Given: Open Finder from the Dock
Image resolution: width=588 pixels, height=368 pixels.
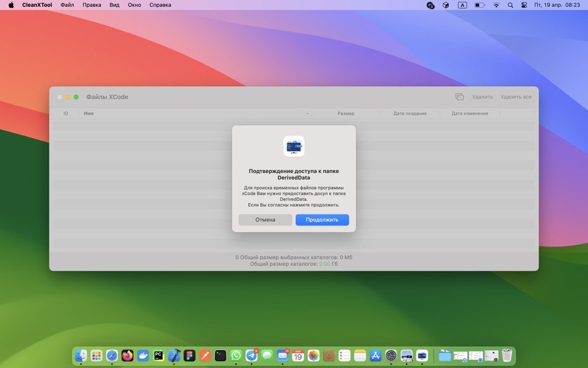Looking at the screenshot, I should coord(80,355).
